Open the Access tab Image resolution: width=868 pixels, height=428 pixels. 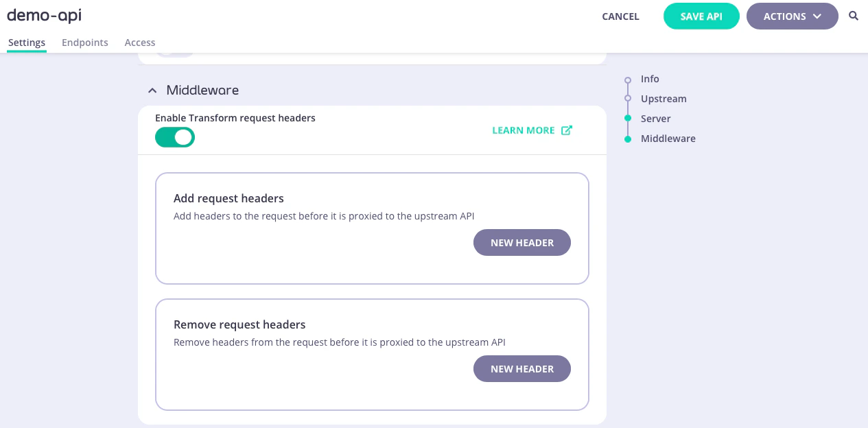[x=140, y=42]
